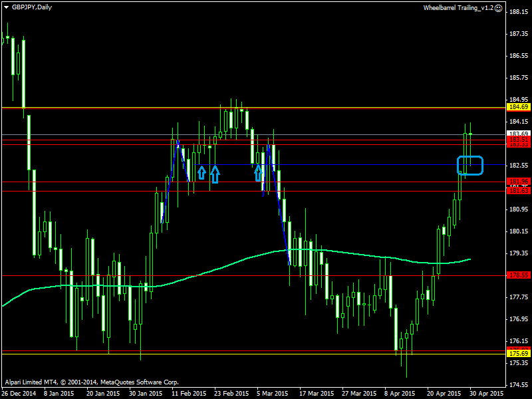Click the 184.15 price scale value
Image resolution: width=532 pixels, height=399 pixels.
tap(519, 122)
